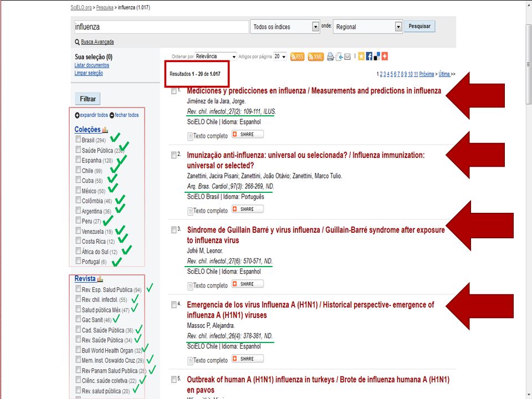Click 'SciELO Brasil | Idioma: Português' text

tap(226, 197)
